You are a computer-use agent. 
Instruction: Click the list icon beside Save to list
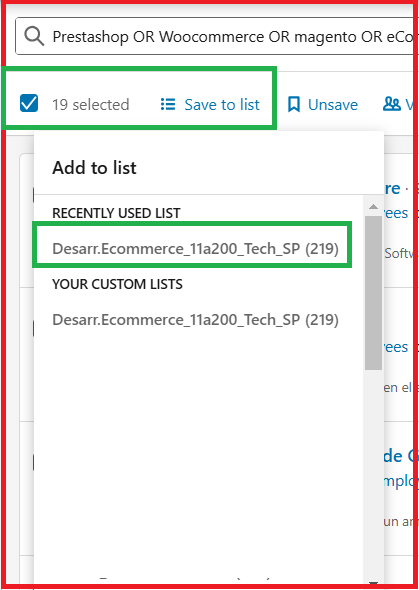coord(168,104)
